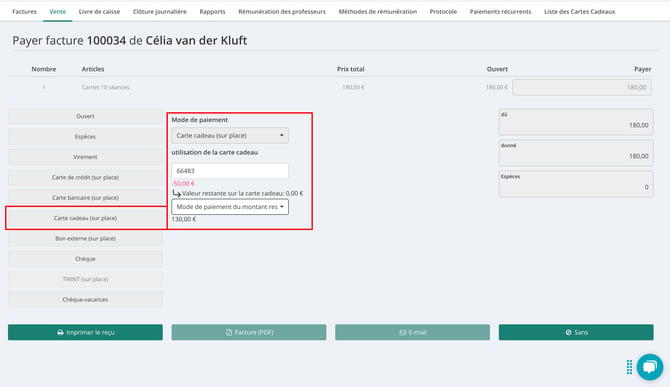Click the PDF document icon on Facture button
670x387 pixels.
pos(229,332)
